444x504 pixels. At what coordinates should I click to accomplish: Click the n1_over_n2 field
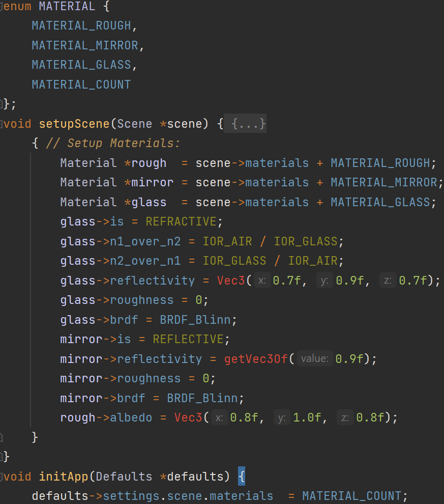[x=145, y=241]
